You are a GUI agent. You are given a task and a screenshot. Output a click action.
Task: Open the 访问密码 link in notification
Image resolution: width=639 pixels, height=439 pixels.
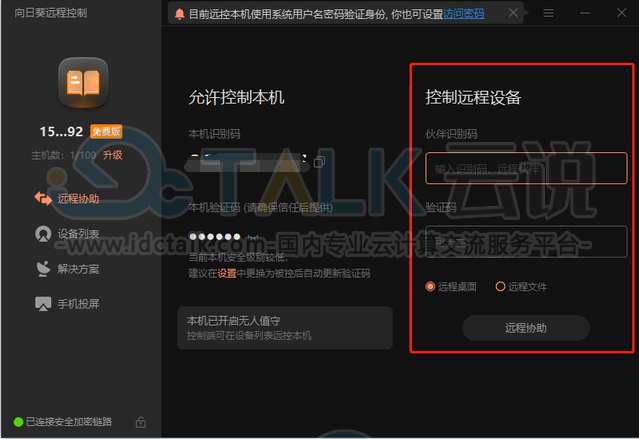[x=464, y=14]
